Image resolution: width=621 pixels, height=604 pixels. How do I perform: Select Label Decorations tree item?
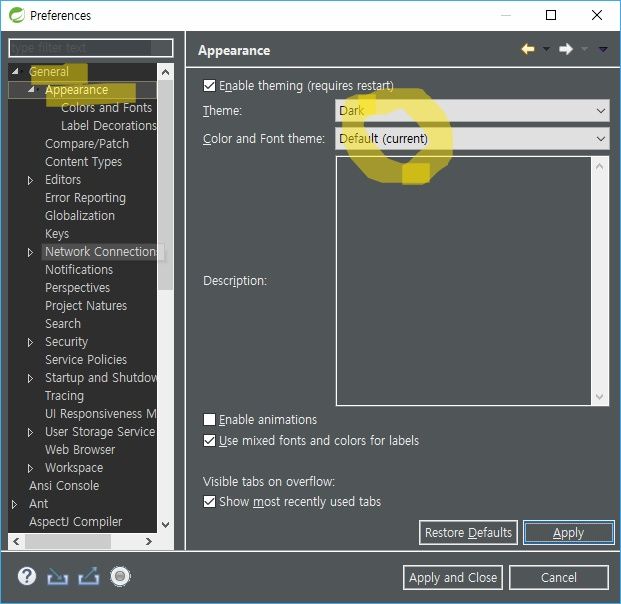point(109,126)
